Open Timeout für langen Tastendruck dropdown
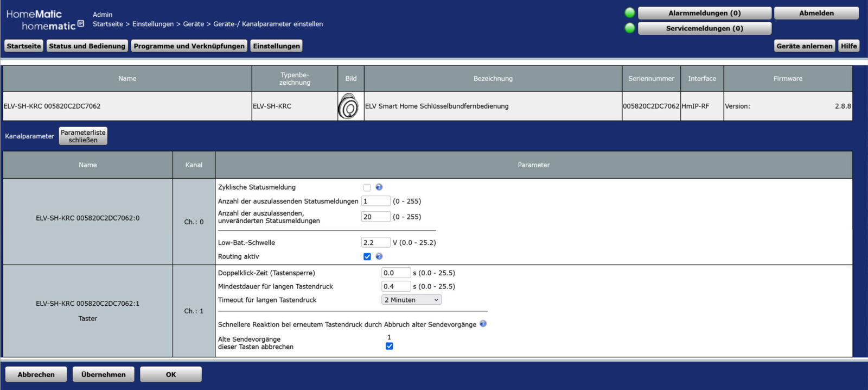This screenshot has height=390, width=868. (411, 300)
